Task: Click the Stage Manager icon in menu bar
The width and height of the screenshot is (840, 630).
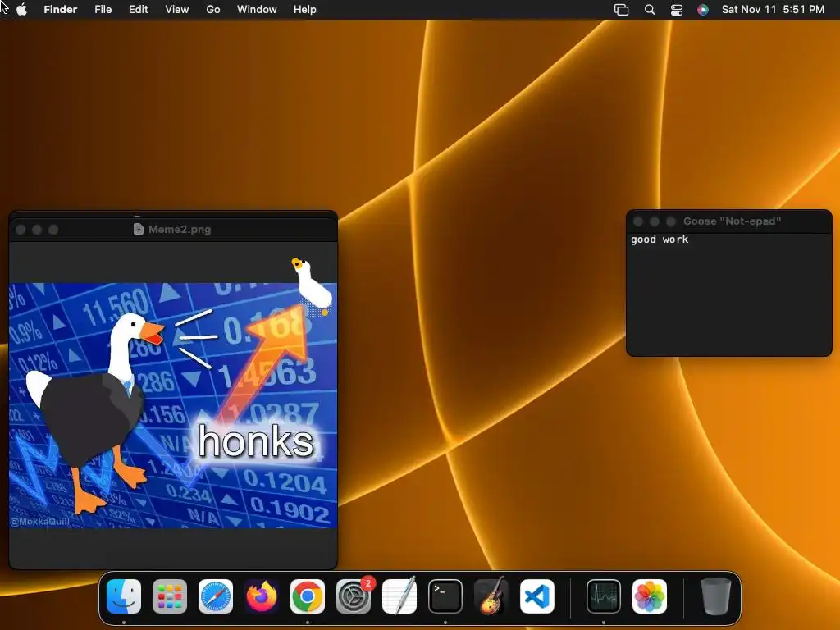Action: click(x=622, y=10)
